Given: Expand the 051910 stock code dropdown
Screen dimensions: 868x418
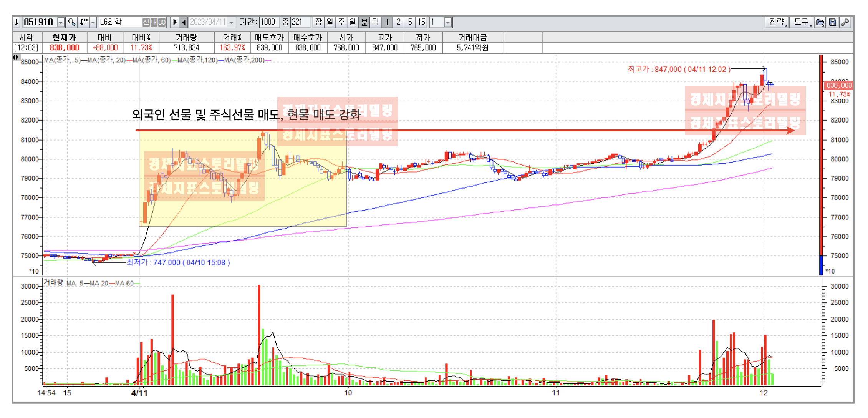Looking at the screenshot, I should [x=61, y=22].
